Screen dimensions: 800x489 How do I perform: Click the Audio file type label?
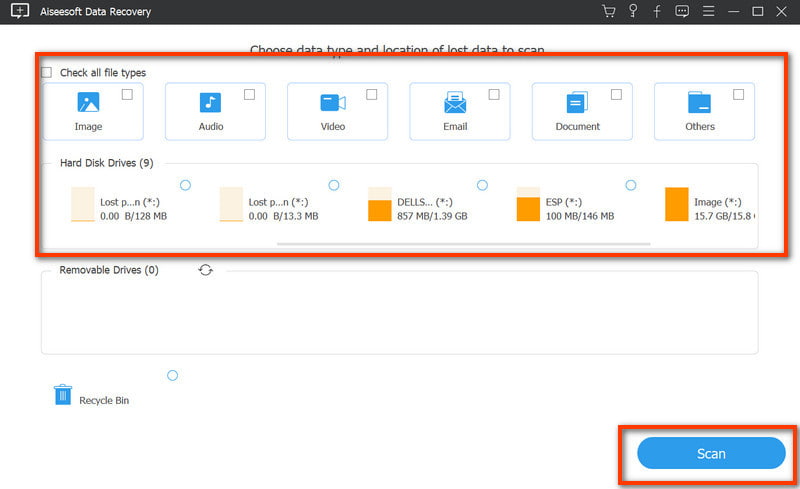[x=211, y=127]
